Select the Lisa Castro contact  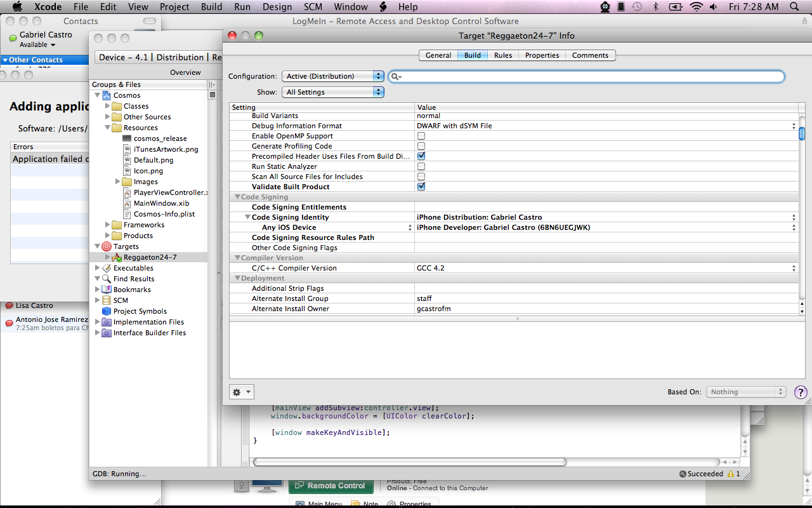[34, 305]
